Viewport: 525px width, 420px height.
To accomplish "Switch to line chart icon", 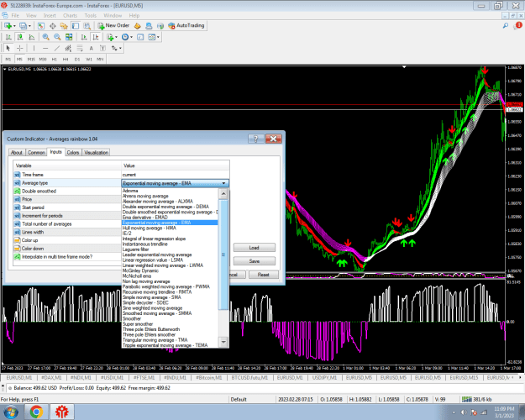I will coord(32,37).
